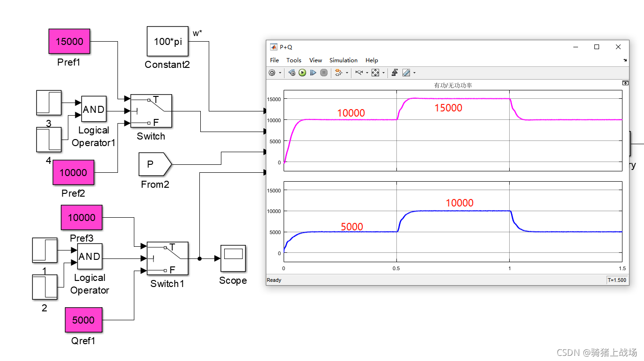Click the grey Stop simulation button
644x361 pixels.
pyautogui.click(x=324, y=73)
